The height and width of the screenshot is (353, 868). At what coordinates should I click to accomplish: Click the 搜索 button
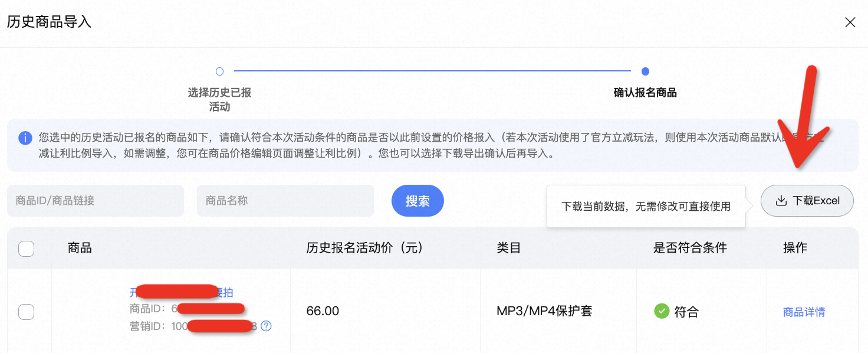(x=417, y=201)
